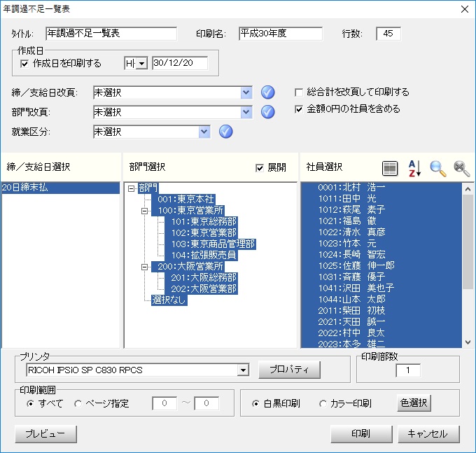
Task: Click the キャンセル button
Action: click(x=428, y=434)
